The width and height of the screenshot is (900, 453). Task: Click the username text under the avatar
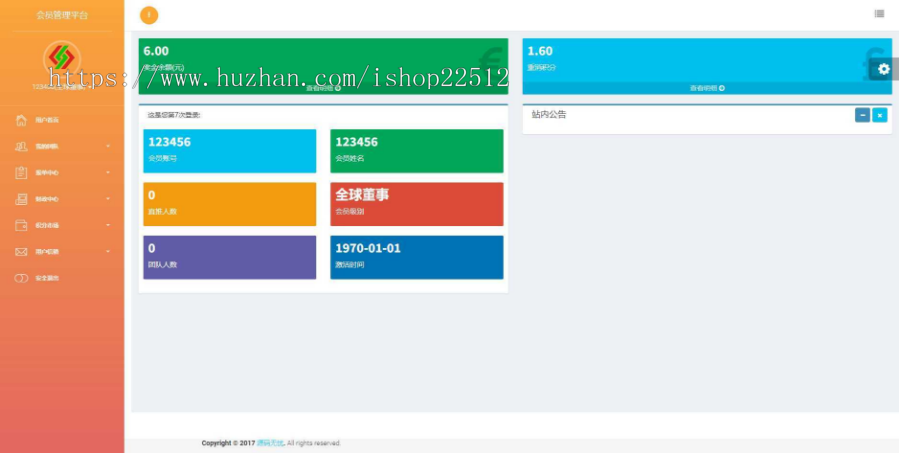click(x=61, y=86)
